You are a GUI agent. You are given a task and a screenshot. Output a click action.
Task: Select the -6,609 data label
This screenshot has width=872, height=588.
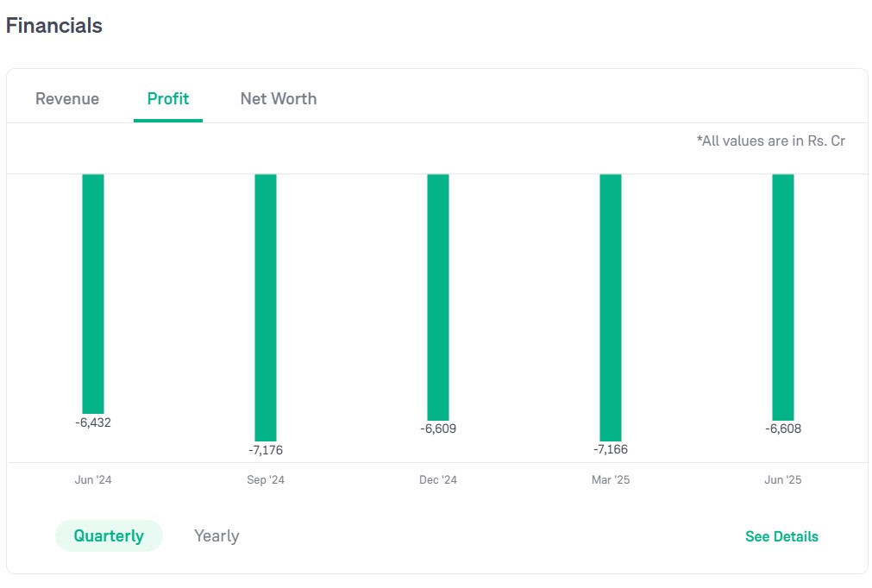click(438, 429)
